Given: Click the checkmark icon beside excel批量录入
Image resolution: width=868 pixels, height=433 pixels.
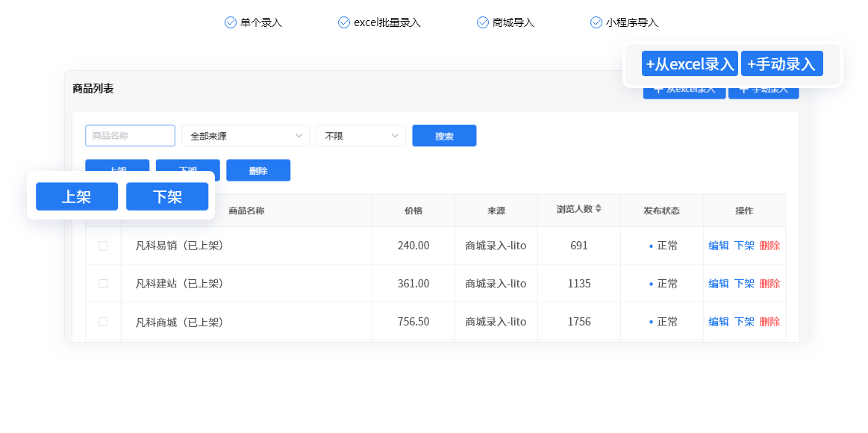Looking at the screenshot, I should tap(343, 22).
